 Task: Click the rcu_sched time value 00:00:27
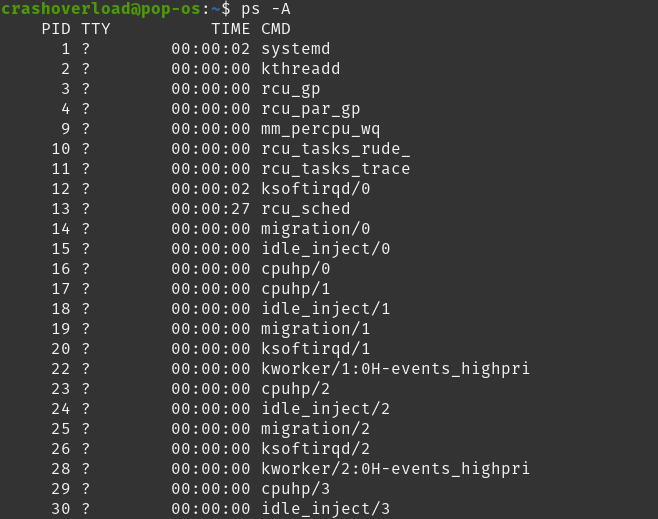(210, 209)
